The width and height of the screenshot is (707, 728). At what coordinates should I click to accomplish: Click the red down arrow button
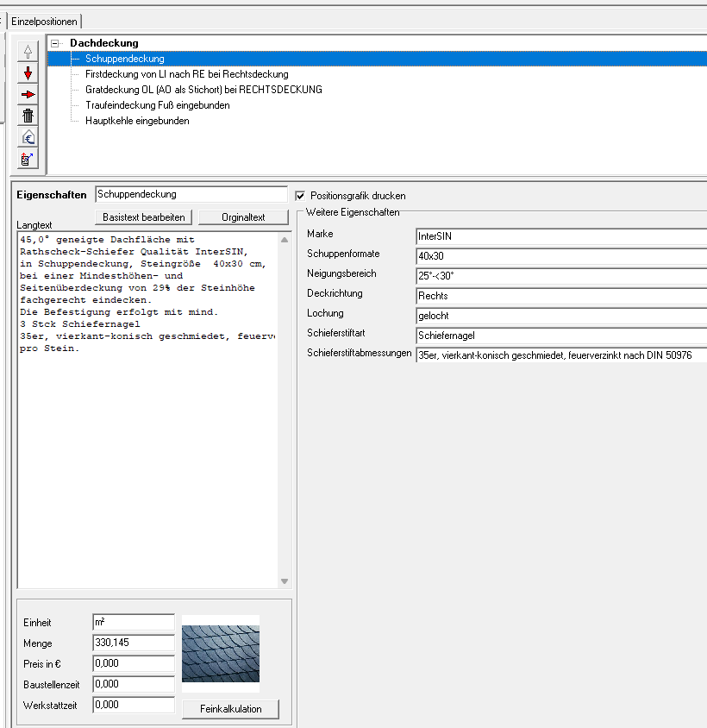coord(28,73)
